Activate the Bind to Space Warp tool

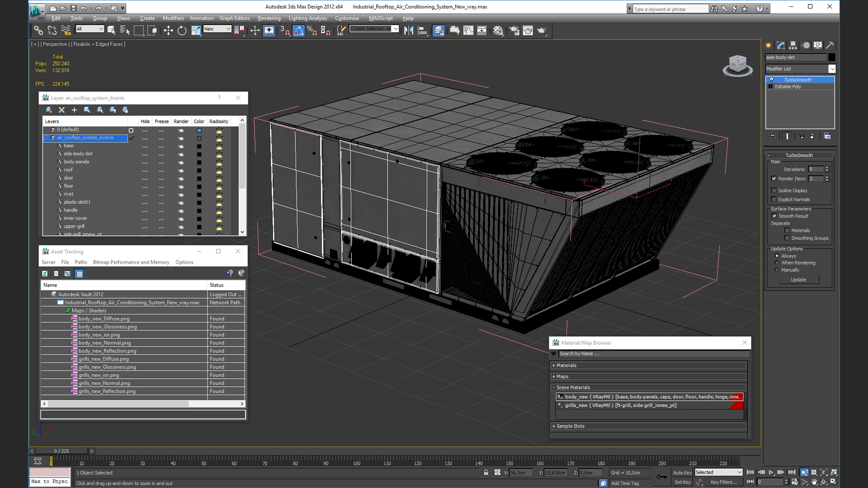click(66, 30)
